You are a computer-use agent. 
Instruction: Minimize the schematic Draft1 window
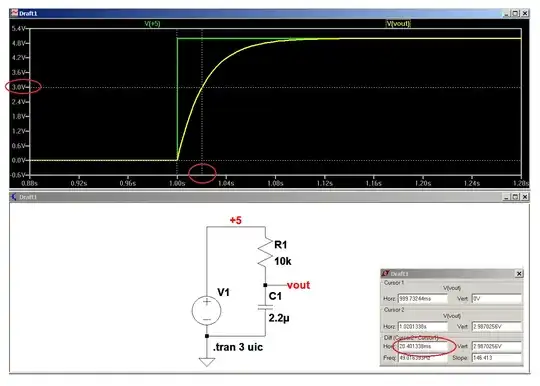point(506,197)
